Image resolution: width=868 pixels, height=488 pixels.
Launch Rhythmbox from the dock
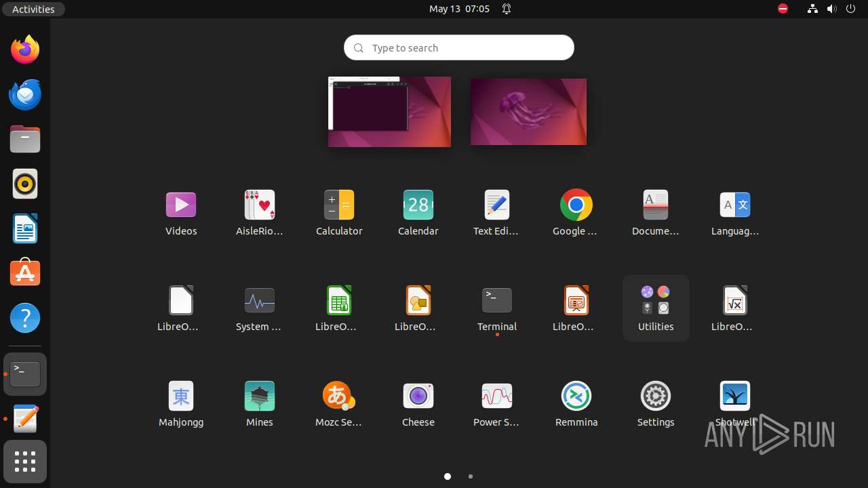coord(25,184)
